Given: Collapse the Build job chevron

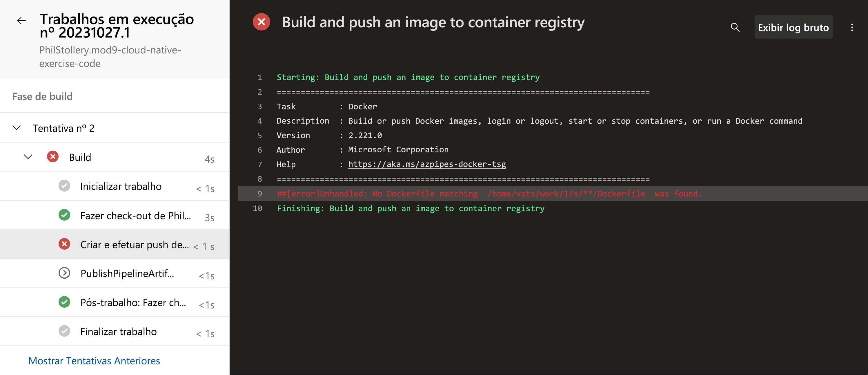Looking at the screenshot, I should pos(28,157).
